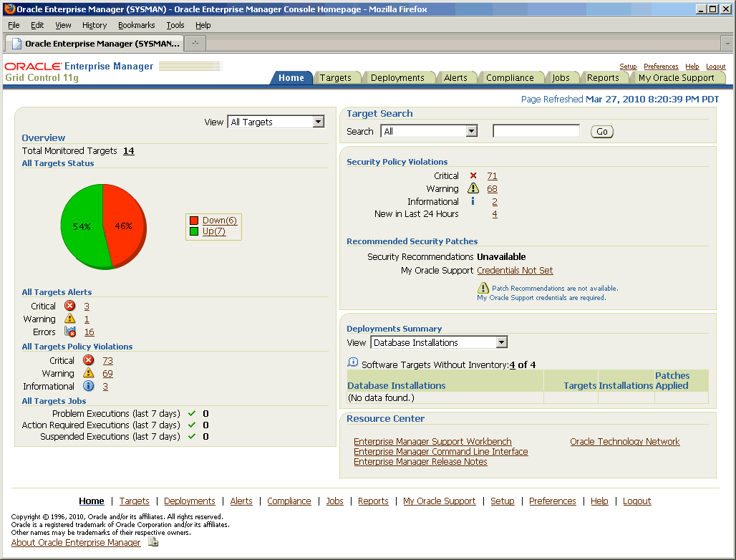This screenshot has width=736, height=560.
Task: Click the Security Policy critical count 71
Action: tap(492, 175)
